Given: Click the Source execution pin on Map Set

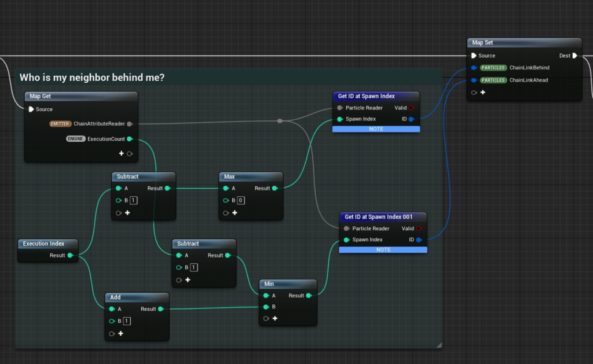Looking at the screenshot, I should click(474, 56).
